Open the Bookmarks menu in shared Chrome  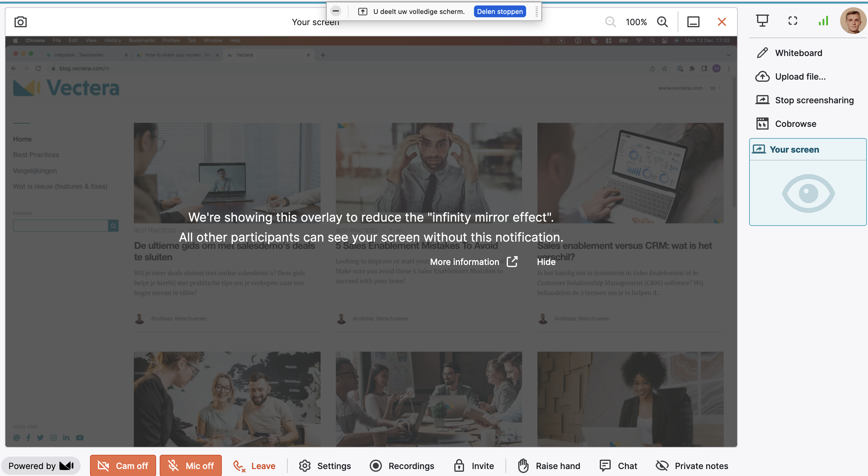[x=142, y=40]
